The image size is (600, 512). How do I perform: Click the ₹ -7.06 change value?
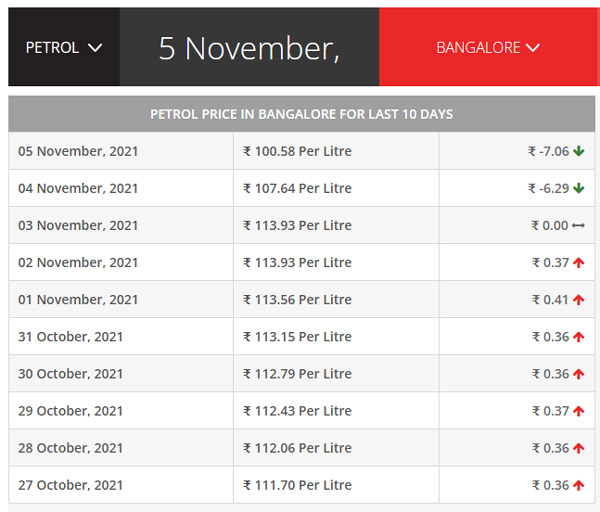click(549, 151)
